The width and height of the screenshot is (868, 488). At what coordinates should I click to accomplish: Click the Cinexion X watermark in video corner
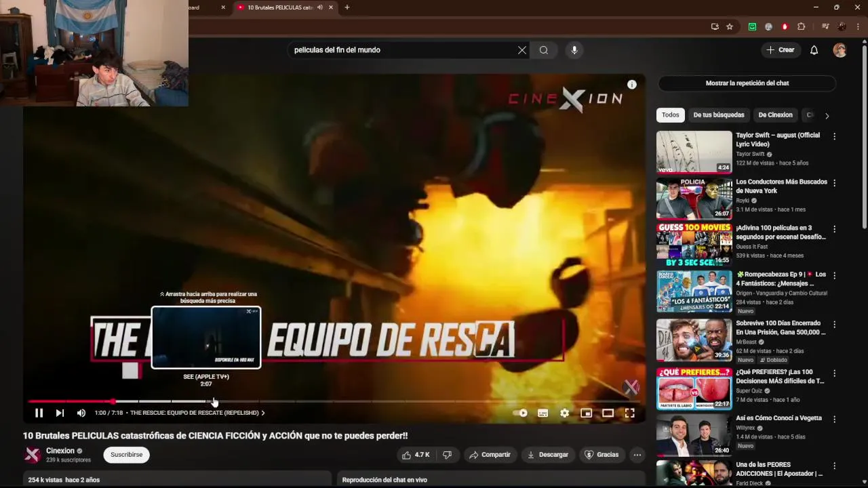coord(631,387)
